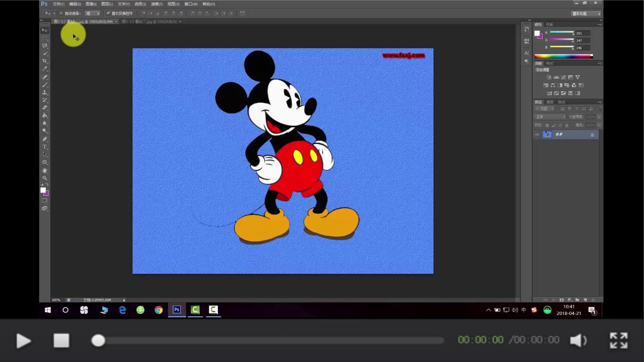The width and height of the screenshot is (644, 362).
Task: Open the Color panel flyout menu
Action: pos(600,24)
